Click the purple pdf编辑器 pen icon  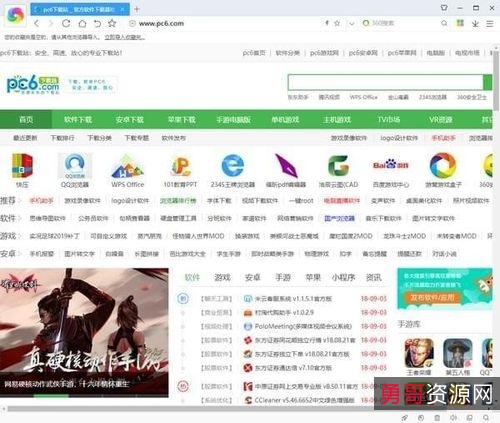click(286, 166)
